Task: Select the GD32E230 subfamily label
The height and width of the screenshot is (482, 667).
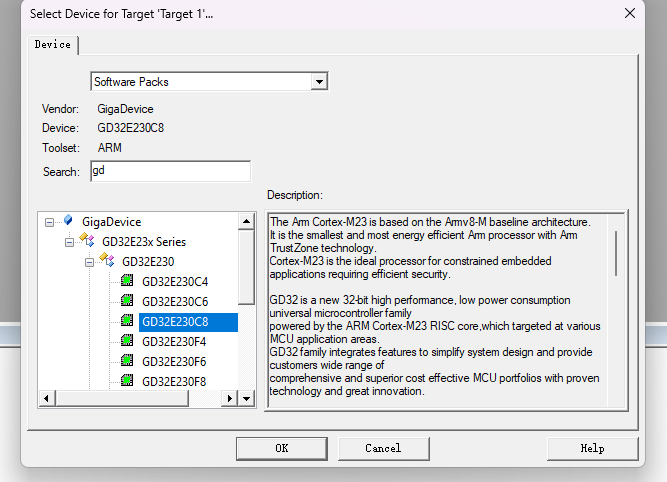Action: pos(148,262)
